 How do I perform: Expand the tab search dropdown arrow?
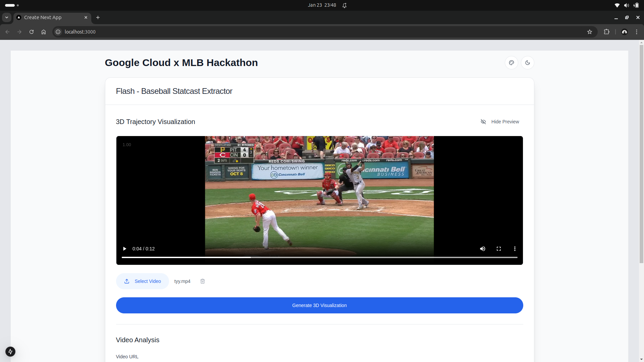[x=7, y=17]
